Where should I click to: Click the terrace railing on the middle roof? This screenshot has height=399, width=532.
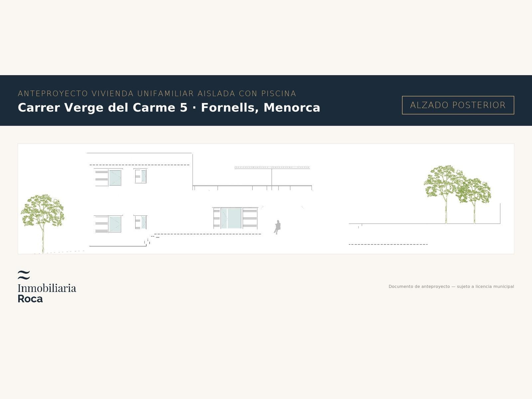[252, 188]
